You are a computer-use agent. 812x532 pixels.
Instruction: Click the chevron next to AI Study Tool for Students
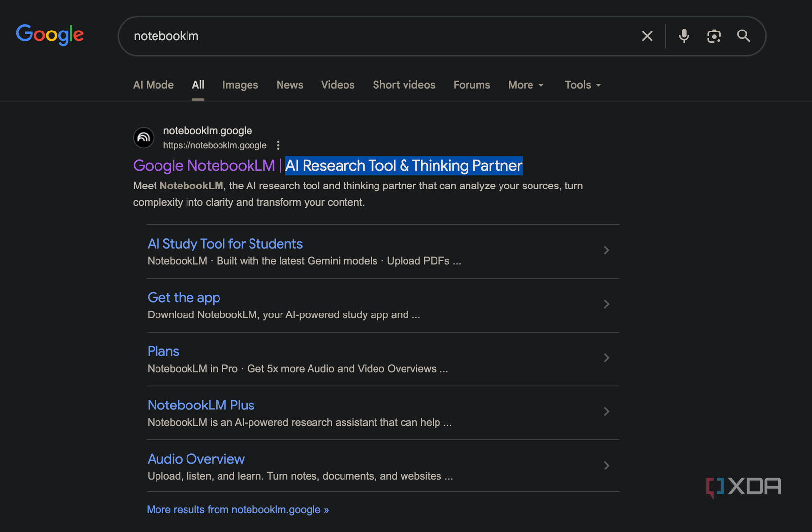(x=606, y=250)
